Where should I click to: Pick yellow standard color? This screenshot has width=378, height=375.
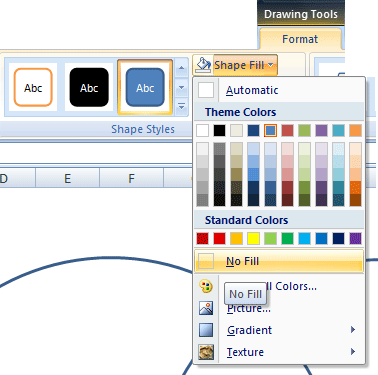point(253,238)
